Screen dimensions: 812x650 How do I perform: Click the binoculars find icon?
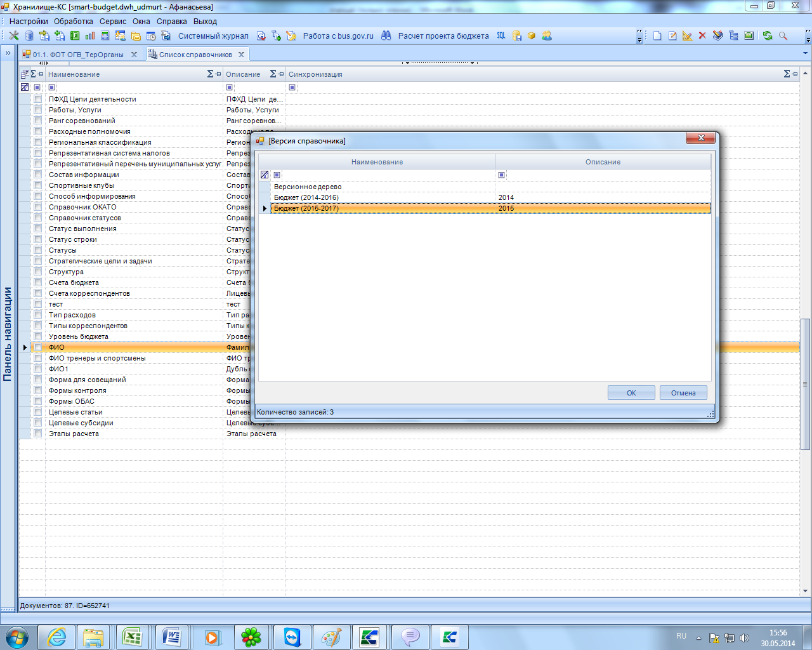(x=386, y=36)
